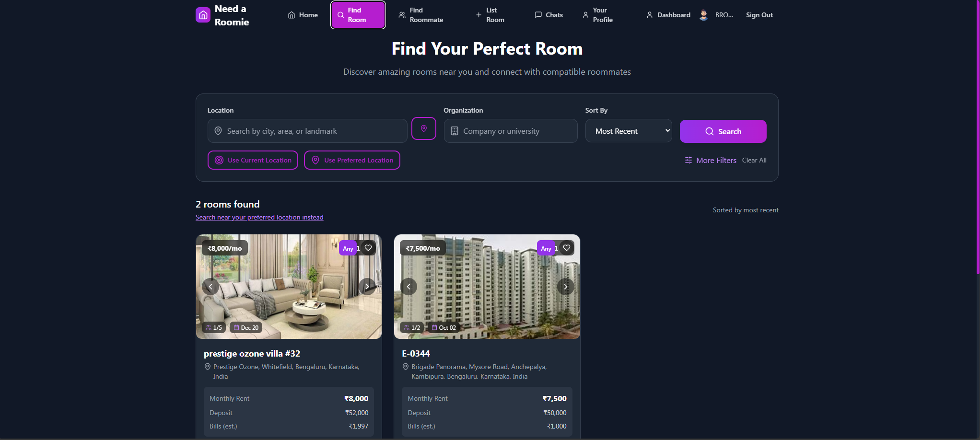Open List Room from navigation
The width and height of the screenshot is (980, 440).
coord(490,15)
